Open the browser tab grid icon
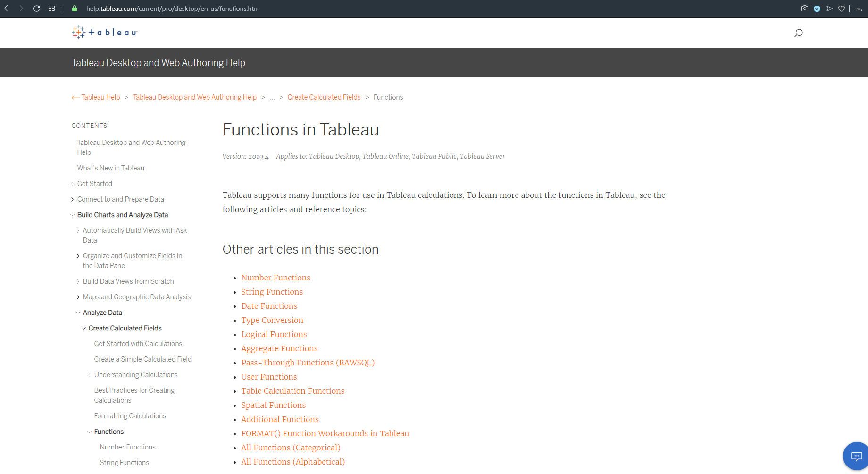 tap(52, 8)
